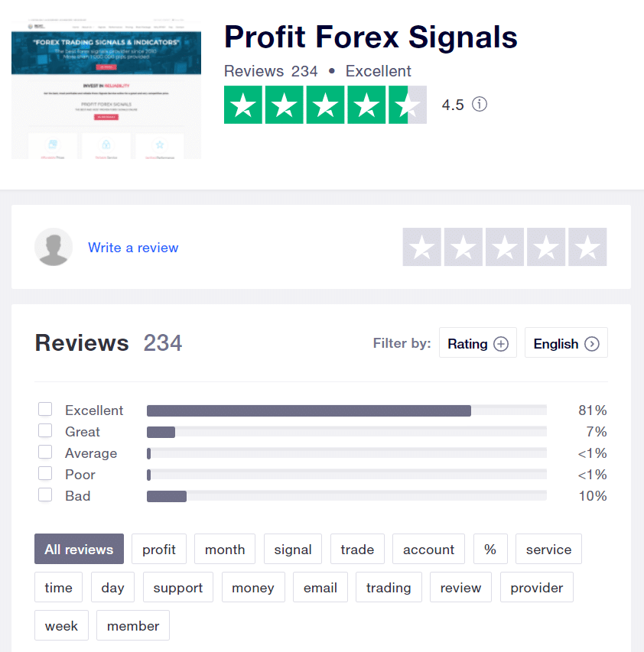Open the Profit Forex Signals website thumbnail
The height and width of the screenshot is (652, 644).
coord(106,89)
